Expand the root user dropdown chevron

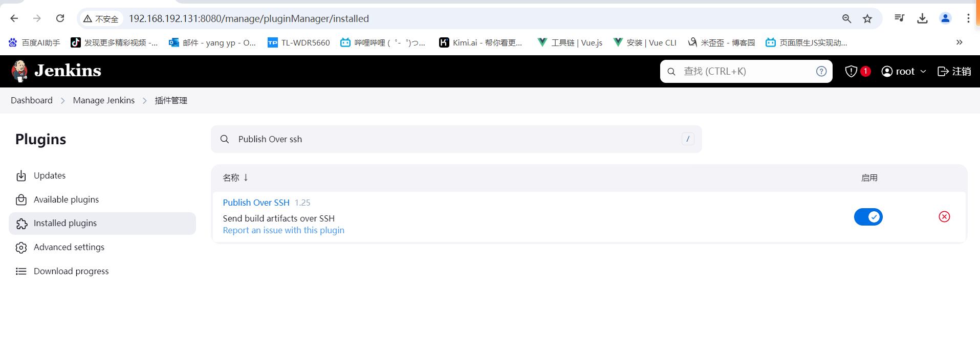click(923, 72)
